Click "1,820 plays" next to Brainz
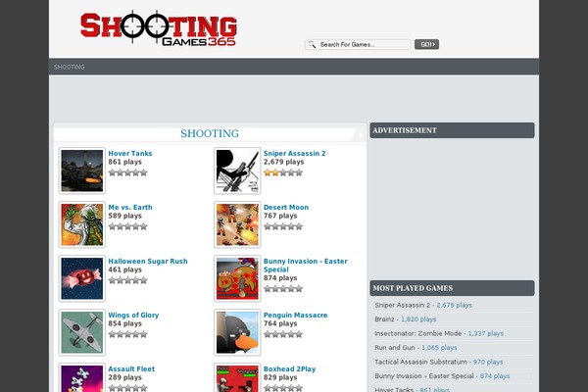Screen dimensions: 588x392 pos(418,319)
